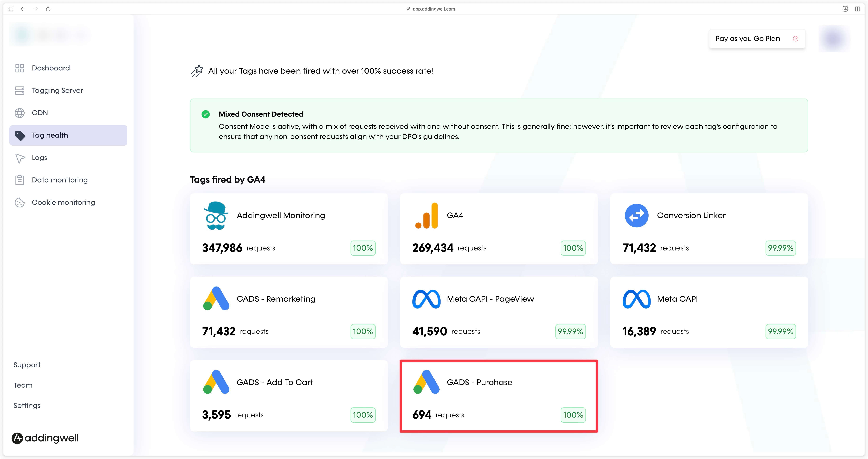Click the Mixed Consent Detected heading
This screenshot has height=459, width=868.
click(261, 114)
